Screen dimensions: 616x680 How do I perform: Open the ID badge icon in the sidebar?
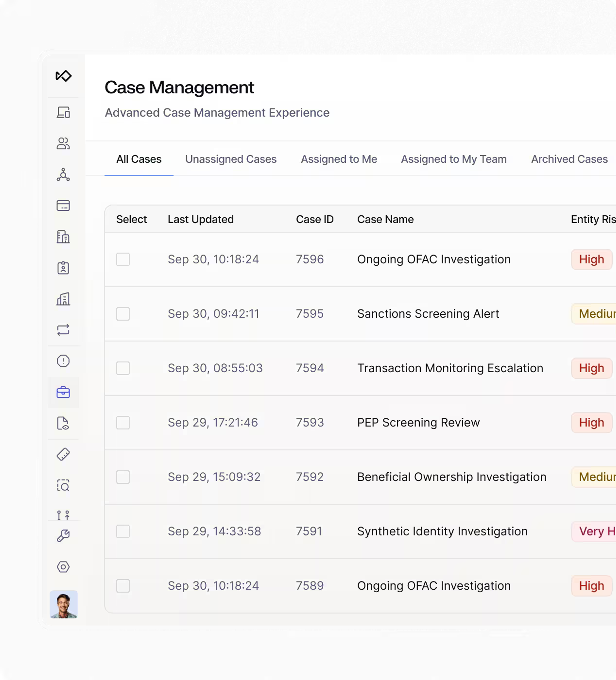63,268
